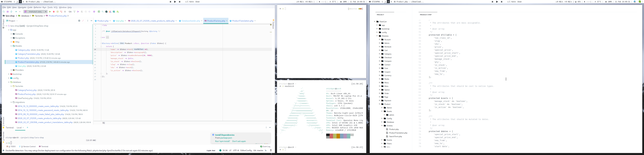
Task: Click the lock read-only icon in status bar
Action: (266, 151)
